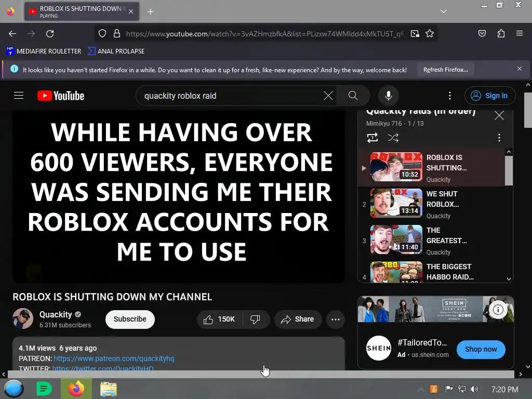Screen dimensions: 532x399
Task: Open YouTube guide hamburger menu
Action: click(x=19, y=96)
